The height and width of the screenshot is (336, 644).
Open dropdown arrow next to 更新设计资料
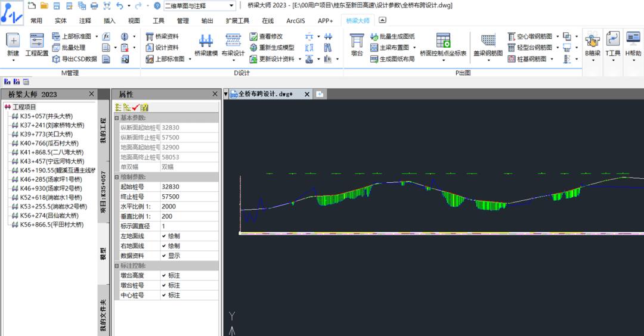coord(299,59)
